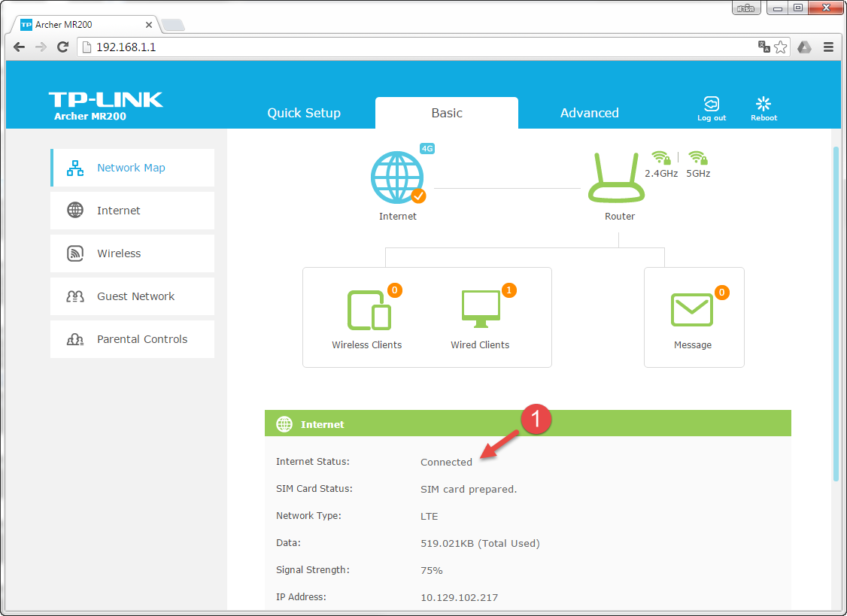Switch to the Advanced tab
This screenshot has width=847, height=616.
click(589, 113)
